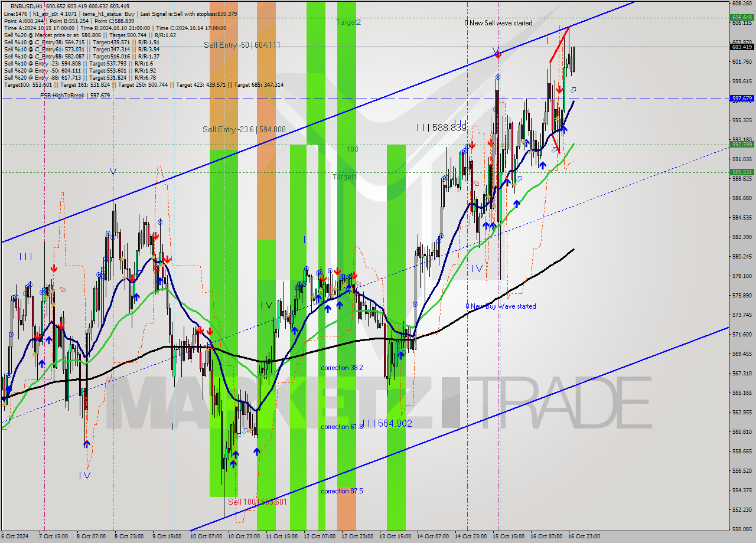
Task: Click the '9 Oct 15:00' time axis label
Action: 167,537
